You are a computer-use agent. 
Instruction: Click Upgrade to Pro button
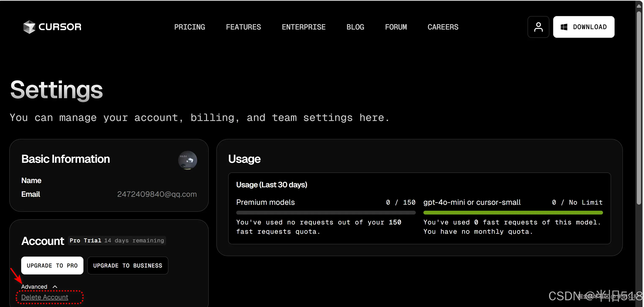coord(52,265)
